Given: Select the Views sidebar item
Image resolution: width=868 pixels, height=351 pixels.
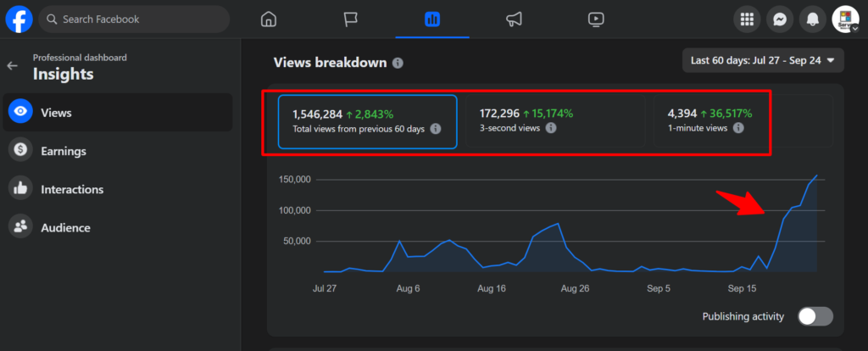Looking at the screenshot, I should 117,112.
